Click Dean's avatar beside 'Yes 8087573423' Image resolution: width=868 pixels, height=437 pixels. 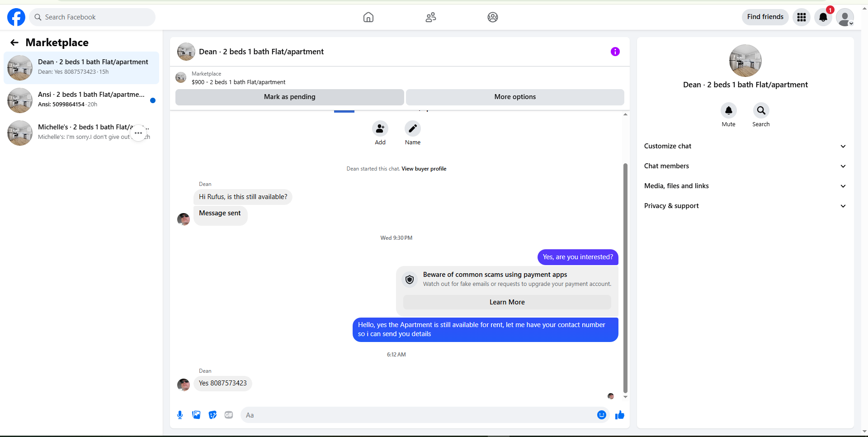click(184, 385)
